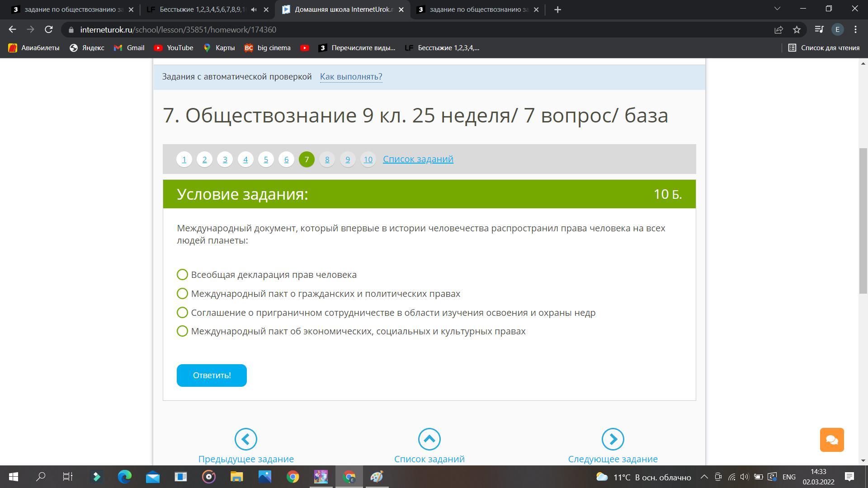The image size is (868, 488).
Task: Click the share page icon in address bar
Action: pyautogui.click(x=778, y=30)
